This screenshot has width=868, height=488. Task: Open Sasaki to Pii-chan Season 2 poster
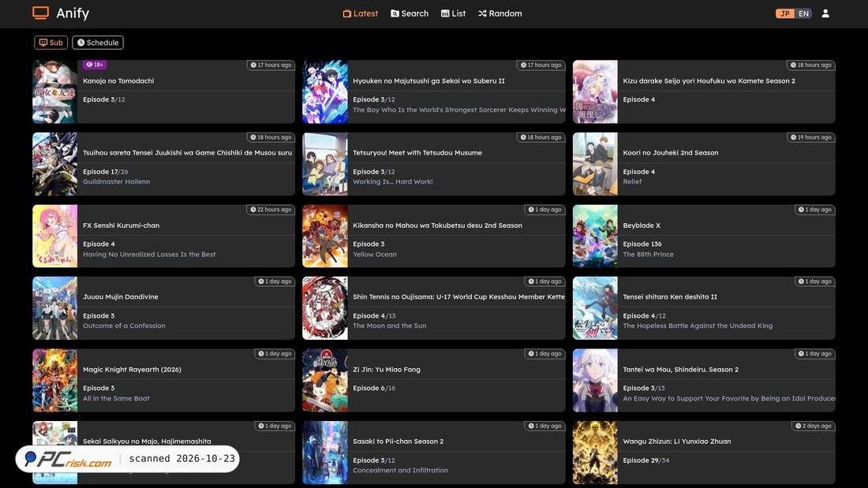325,453
